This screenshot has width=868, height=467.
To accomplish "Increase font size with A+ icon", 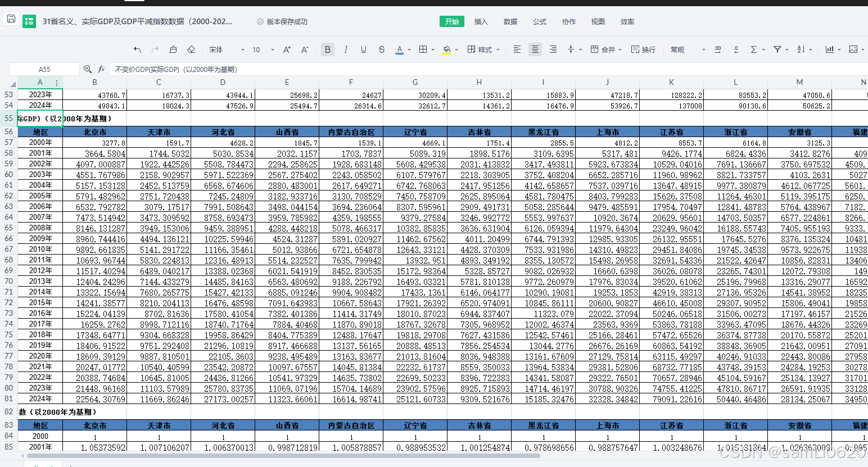I will point(287,49).
